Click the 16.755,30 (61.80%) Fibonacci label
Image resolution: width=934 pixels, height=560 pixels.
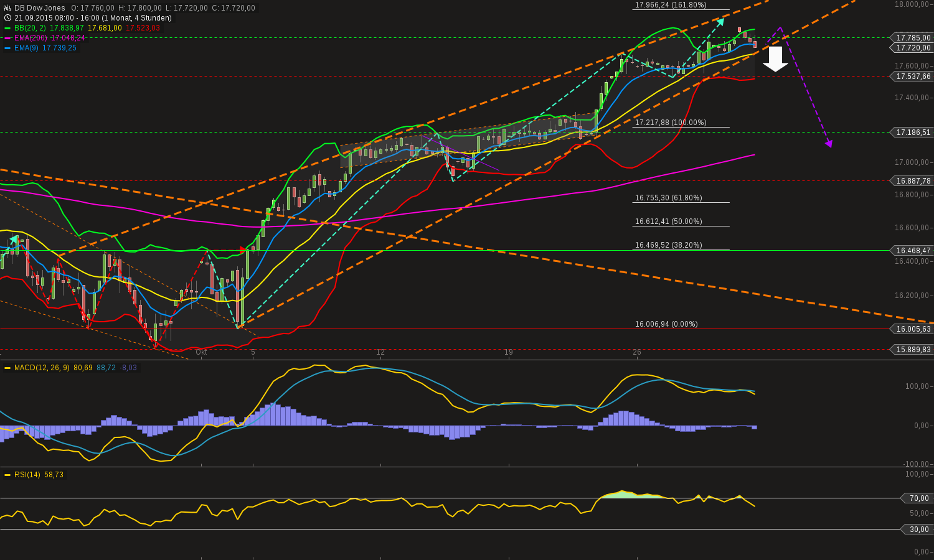tap(669, 198)
